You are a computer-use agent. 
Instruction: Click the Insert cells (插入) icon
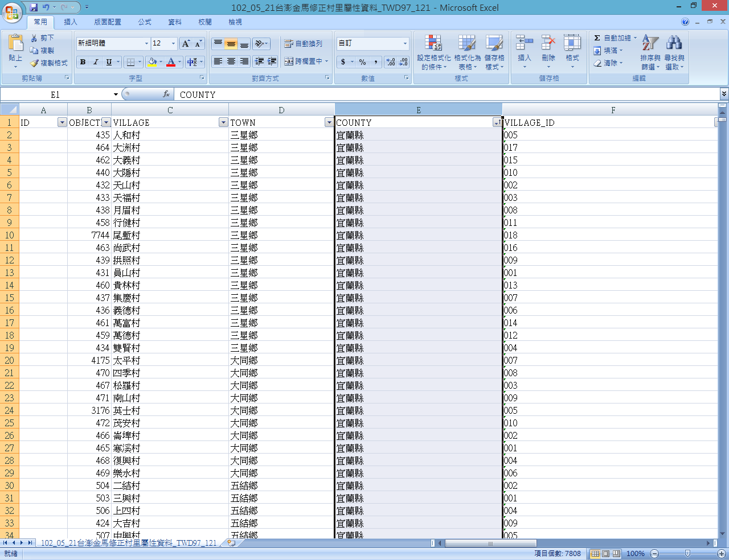[x=524, y=43]
